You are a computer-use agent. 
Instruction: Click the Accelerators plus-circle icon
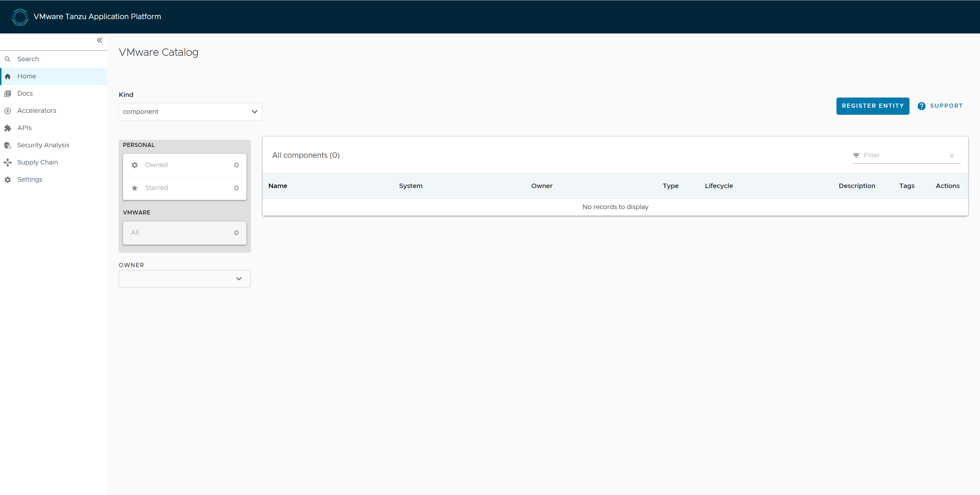point(8,111)
